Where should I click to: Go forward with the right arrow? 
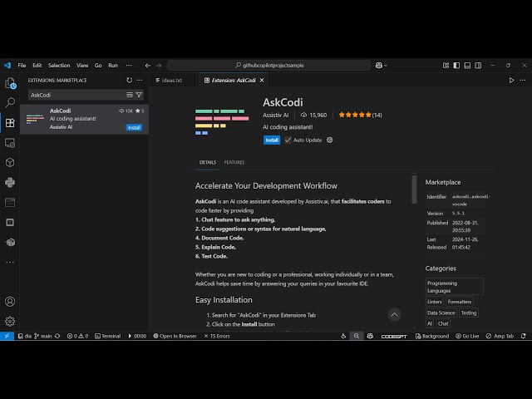click(x=159, y=65)
